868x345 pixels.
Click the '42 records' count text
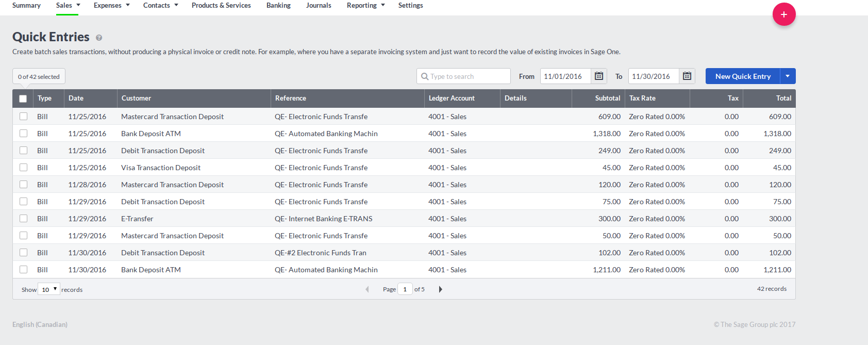772,289
